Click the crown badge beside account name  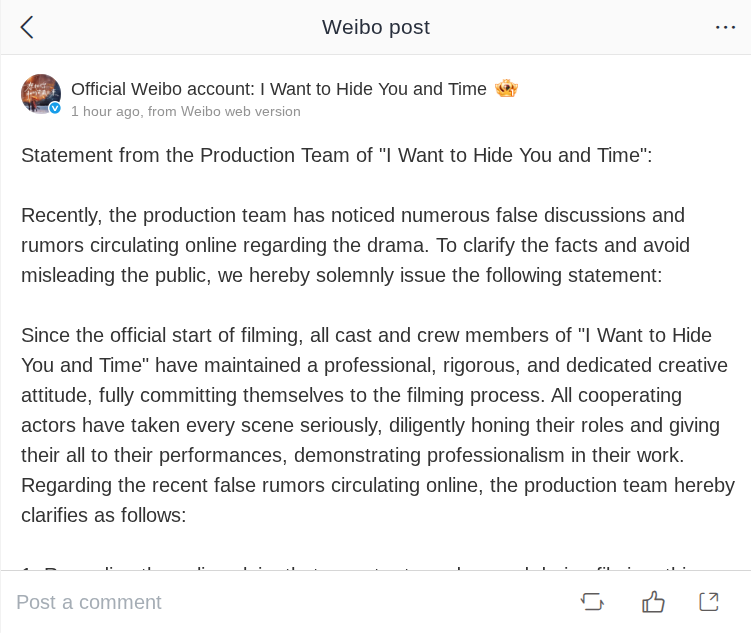pos(506,89)
